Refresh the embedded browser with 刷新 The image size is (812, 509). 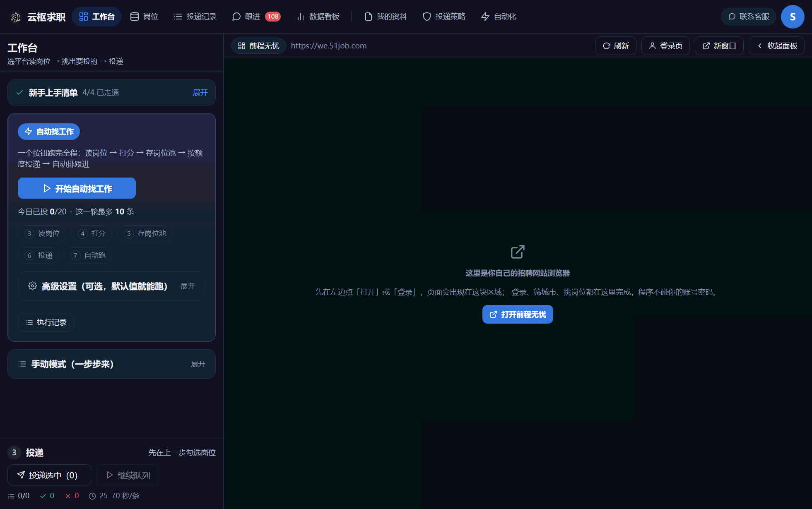616,46
